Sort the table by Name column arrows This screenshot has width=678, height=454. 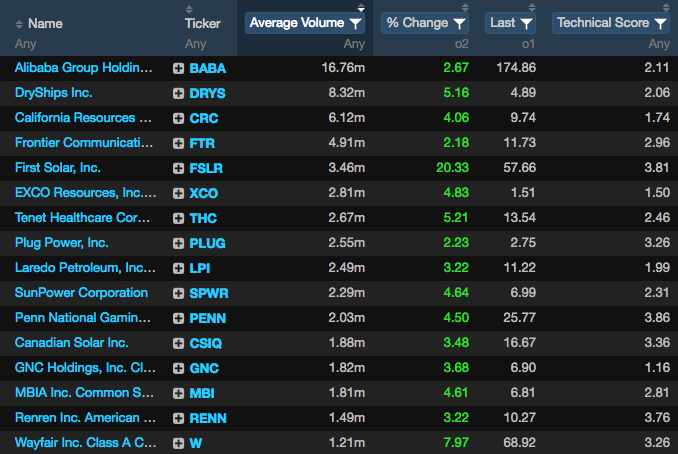click(x=19, y=24)
